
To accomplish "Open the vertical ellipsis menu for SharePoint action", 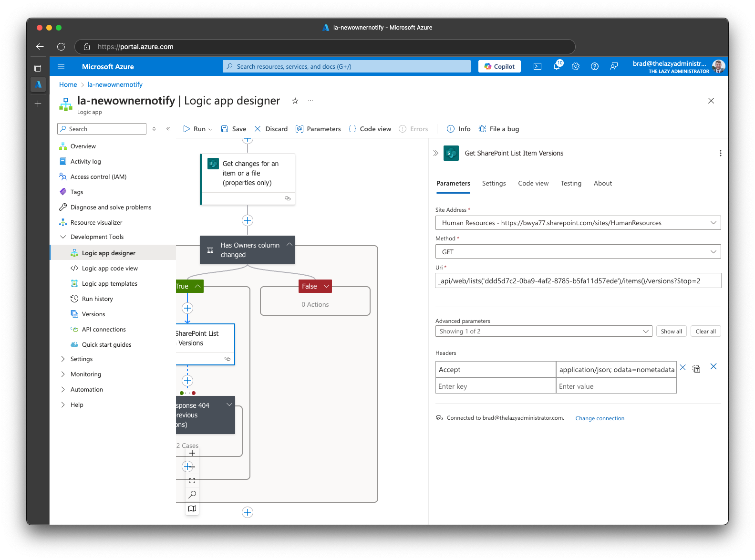I will [x=720, y=153].
